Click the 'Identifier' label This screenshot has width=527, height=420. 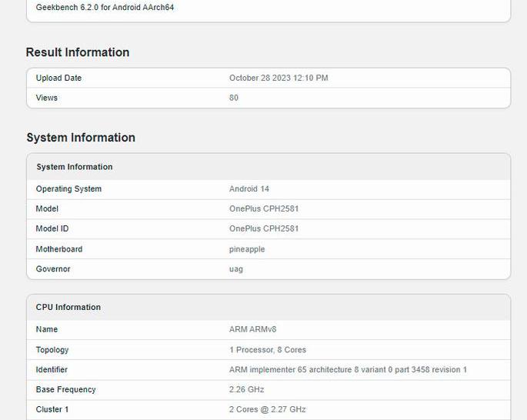[52, 369]
